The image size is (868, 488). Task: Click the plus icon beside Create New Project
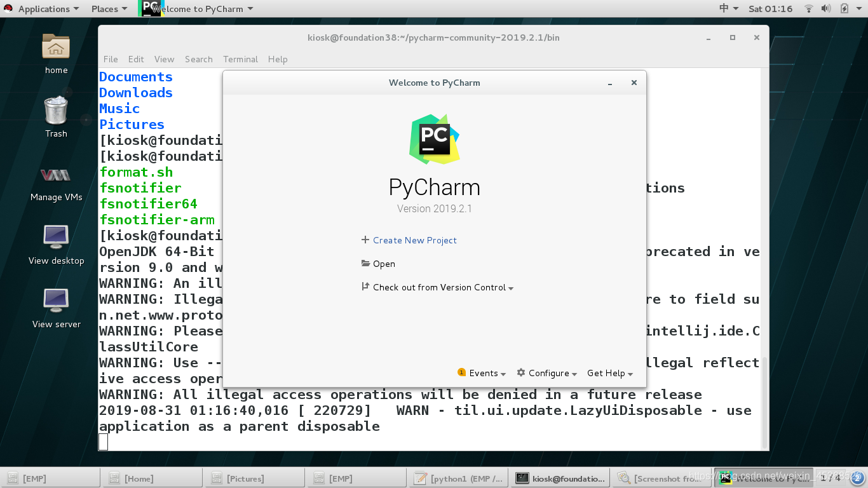pyautogui.click(x=365, y=240)
